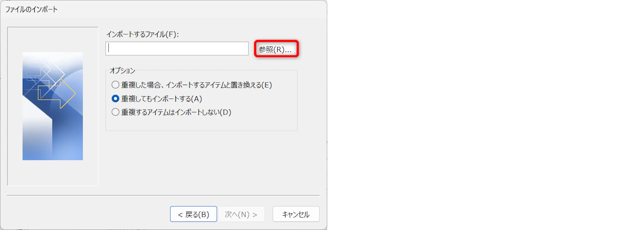
Task: Click the greyed 次へ(N) > button
Action: tap(241, 214)
